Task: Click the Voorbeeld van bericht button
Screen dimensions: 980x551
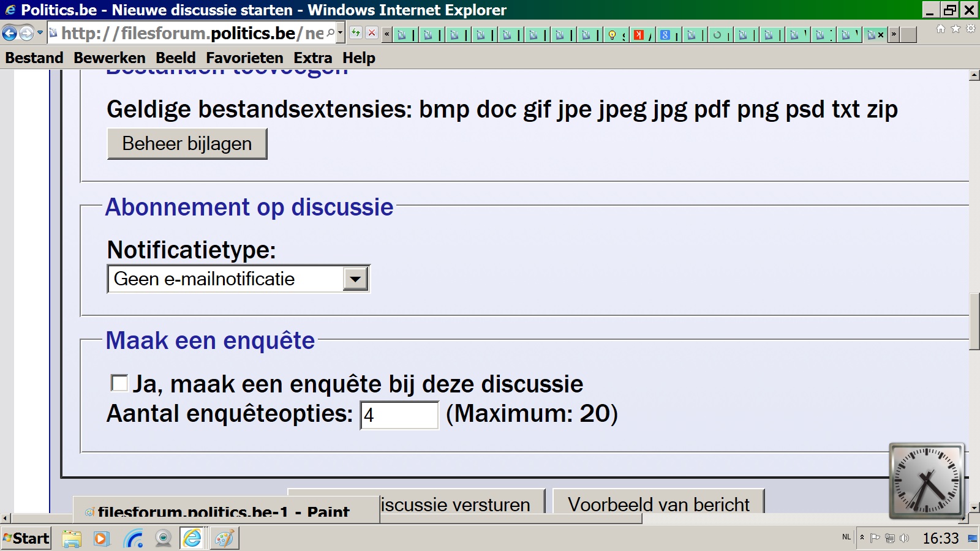Action: point(658,504)
